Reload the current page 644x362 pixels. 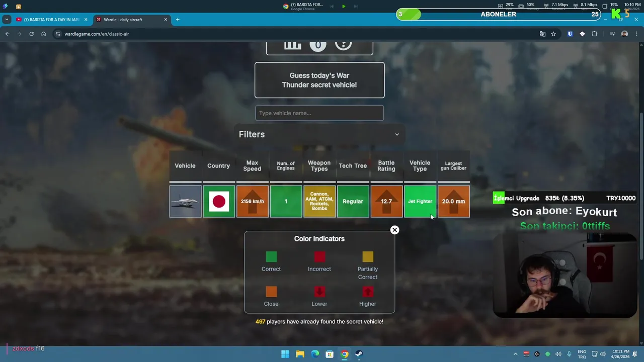click(x=31, y=34)
